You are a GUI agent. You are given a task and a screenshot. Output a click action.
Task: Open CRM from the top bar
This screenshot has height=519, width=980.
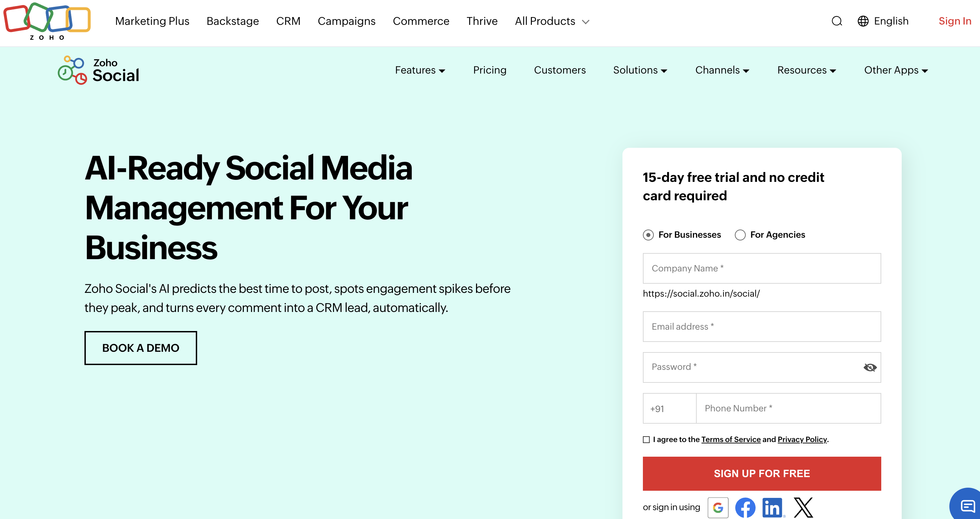pyautogui.click(x=288, y=21)
